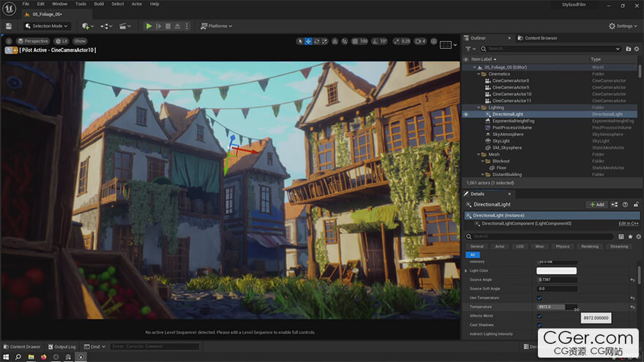Open the cinematics clapperboard menu
The width and height of the screenshot is (644, 362).
pyautogui.click(x=125, y=26)
